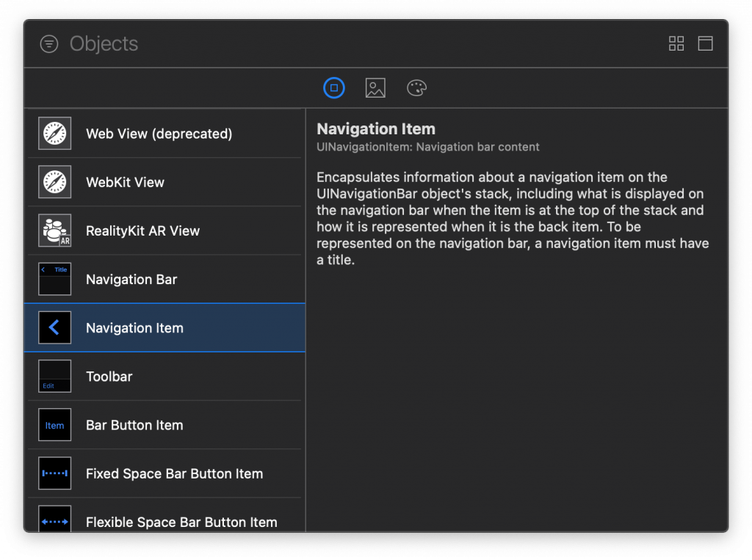Click the filter icon beside Objects
752x560 pixels.
pyautogui.click(x=49, y=44)
